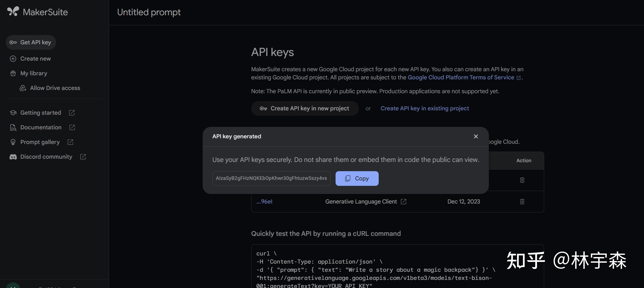Screen dimensions: 644x288
Task: Click the external link icon beside Documentation
Action: [72, 127]
